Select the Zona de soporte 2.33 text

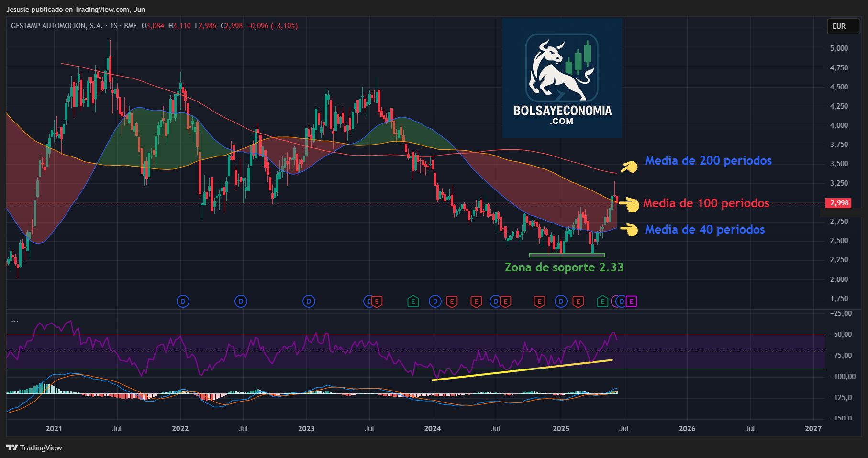click(564, 267)
